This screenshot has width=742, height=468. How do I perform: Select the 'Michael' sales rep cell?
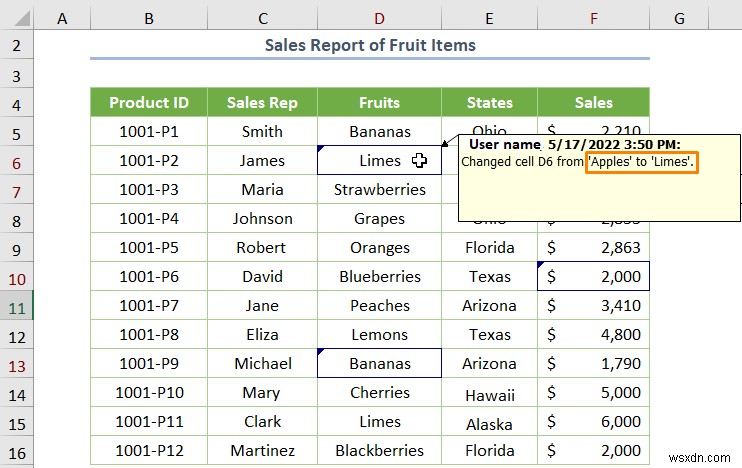pyautogui.click(x=262, y=363)
